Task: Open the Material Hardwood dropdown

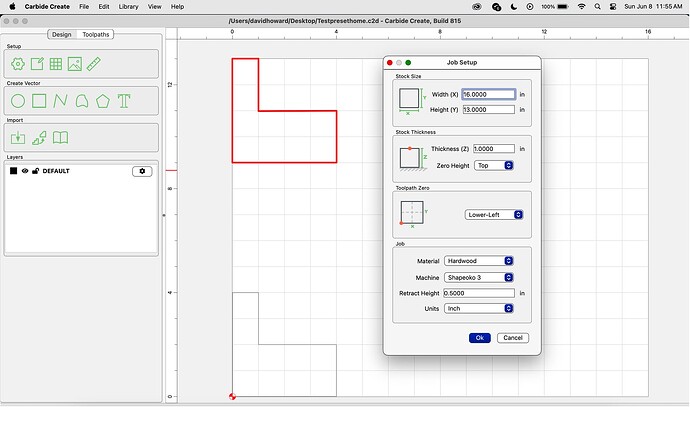Action: tap(479, 261)
